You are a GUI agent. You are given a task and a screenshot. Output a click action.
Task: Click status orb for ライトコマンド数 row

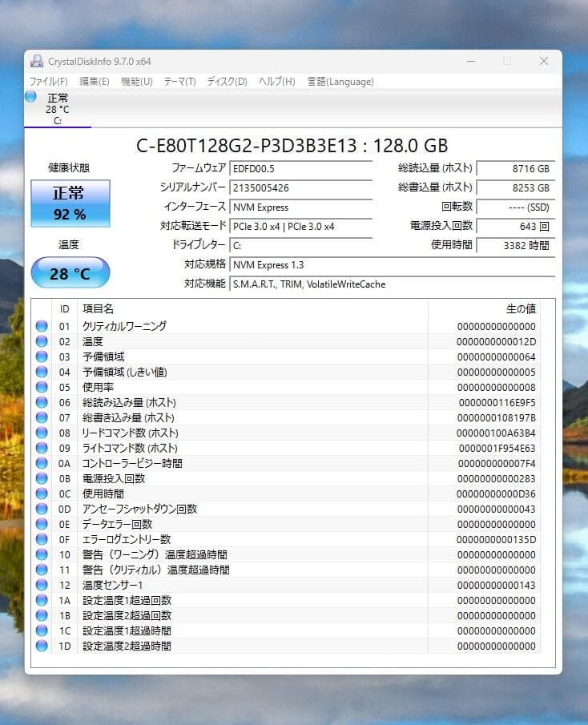[x=42, y=448]
